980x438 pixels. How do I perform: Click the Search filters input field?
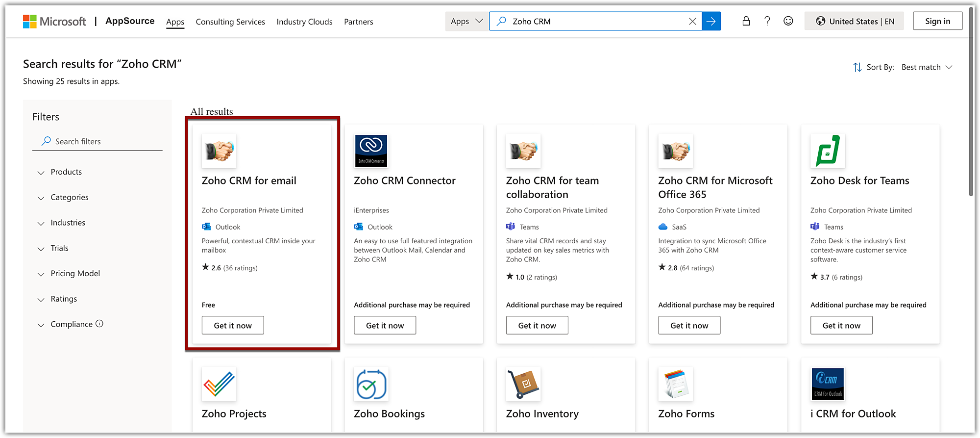coord(103,142)
